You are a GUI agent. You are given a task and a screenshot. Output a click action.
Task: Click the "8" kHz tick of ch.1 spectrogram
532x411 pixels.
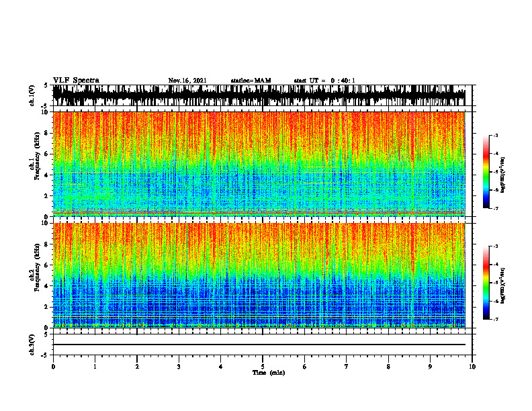46,133
